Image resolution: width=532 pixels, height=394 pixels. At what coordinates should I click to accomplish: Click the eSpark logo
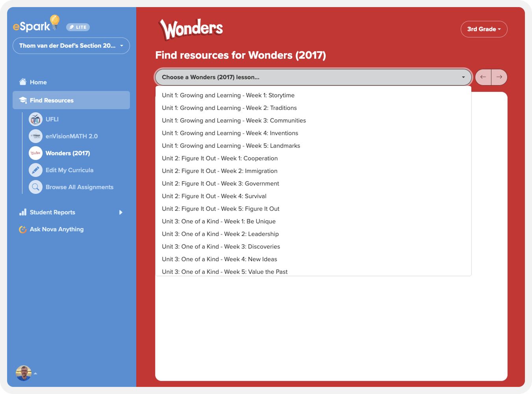(x=36, y=24)
